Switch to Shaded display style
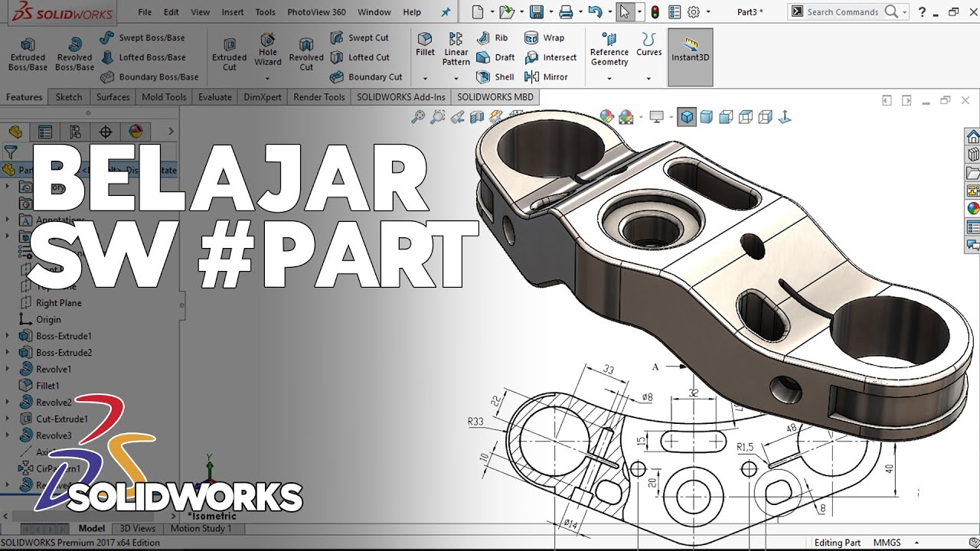The height and width of the screenshot is (551, 980). (707, 117)
